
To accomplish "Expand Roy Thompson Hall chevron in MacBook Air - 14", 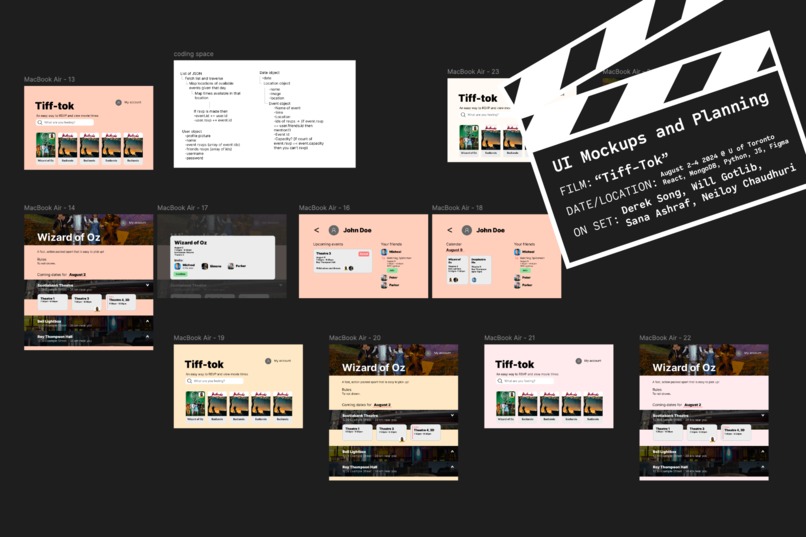I will click(148, 337).
